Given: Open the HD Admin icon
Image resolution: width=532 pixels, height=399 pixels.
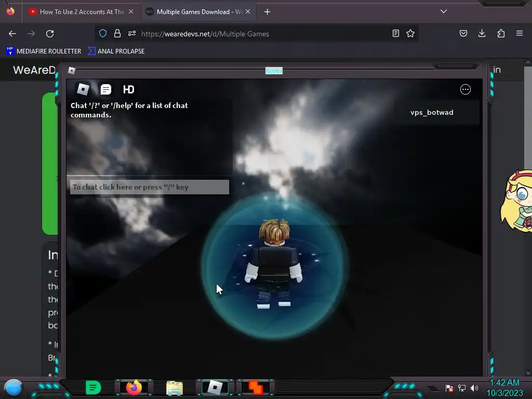Looking at the screenshot, I should point(129,89).
